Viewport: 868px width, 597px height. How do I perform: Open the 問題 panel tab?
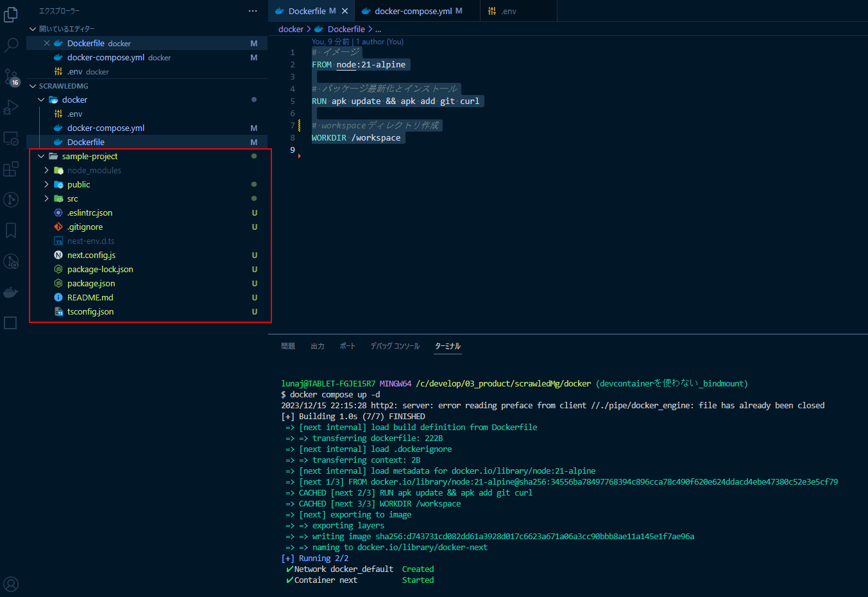(x=288, y=346)
